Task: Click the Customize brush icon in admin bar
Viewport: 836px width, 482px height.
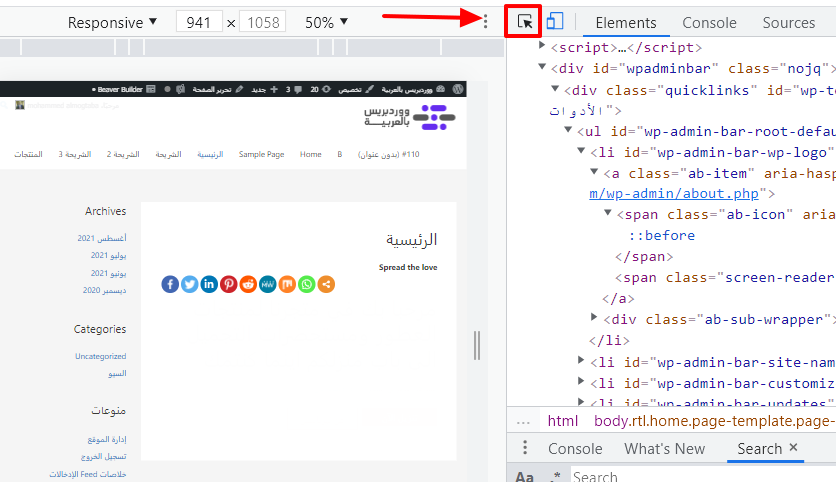Action: (369, 89)
